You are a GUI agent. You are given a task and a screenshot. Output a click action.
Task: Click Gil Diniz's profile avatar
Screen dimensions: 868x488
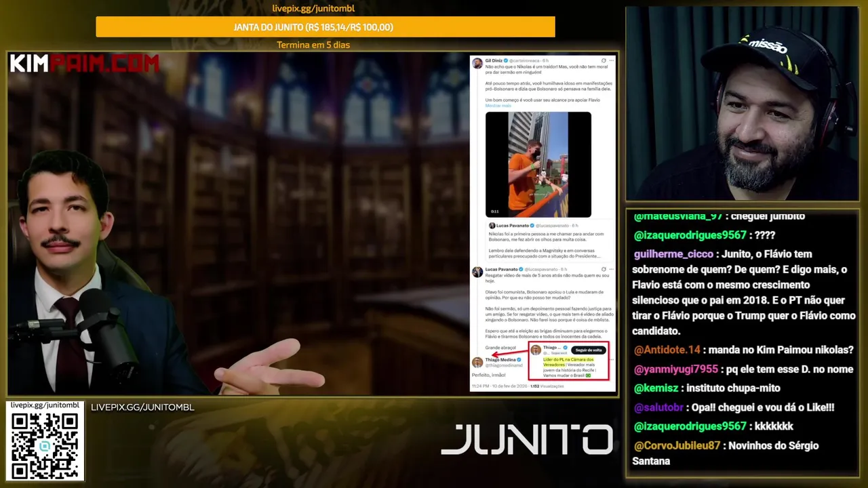[477, 62]
